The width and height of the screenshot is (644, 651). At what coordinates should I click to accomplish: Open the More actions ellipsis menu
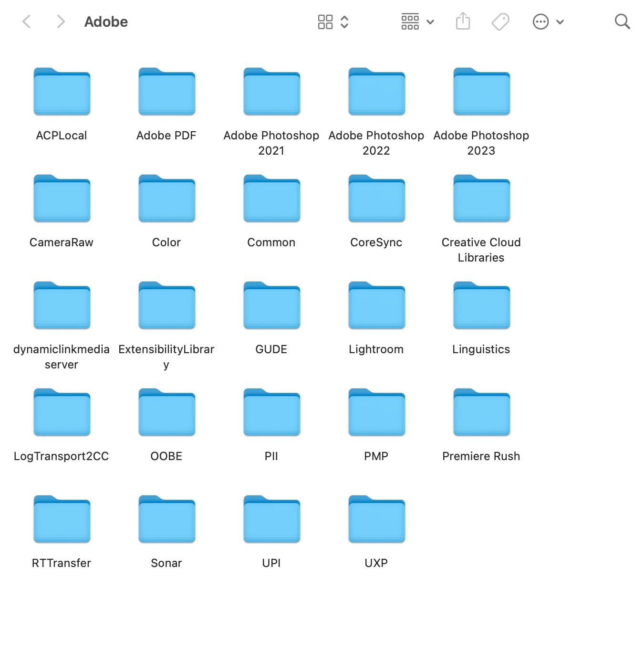(540, 21)
